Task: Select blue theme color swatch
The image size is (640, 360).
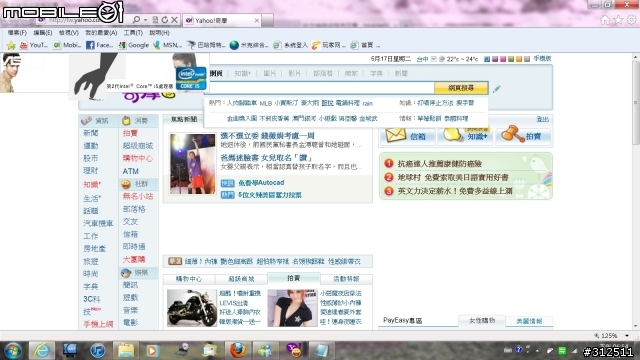Action: (x=487, y=59)
